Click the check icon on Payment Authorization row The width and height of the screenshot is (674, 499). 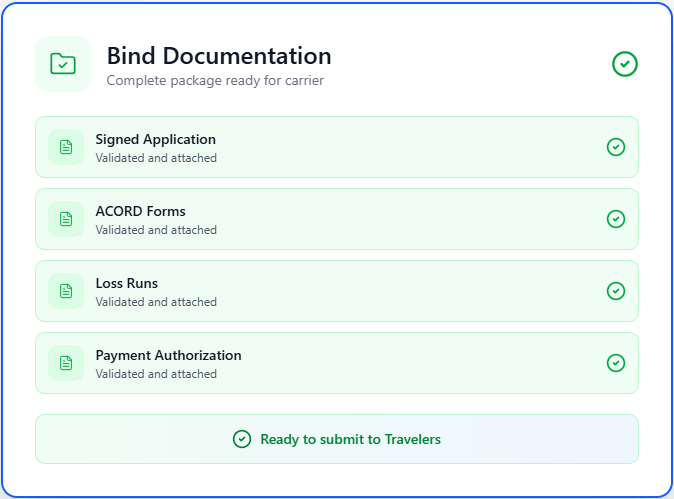pyautogui.click(x=616, y=363)
